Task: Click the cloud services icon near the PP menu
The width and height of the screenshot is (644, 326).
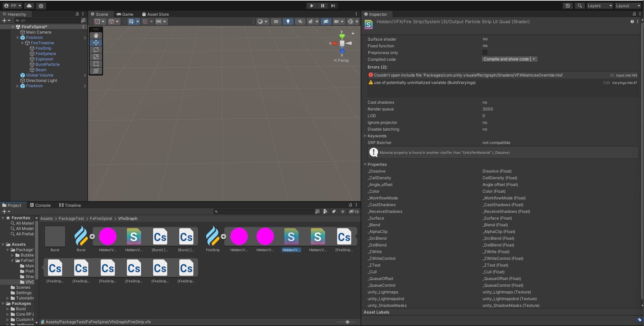Action: pyautogui.click(x=29, y=6)
